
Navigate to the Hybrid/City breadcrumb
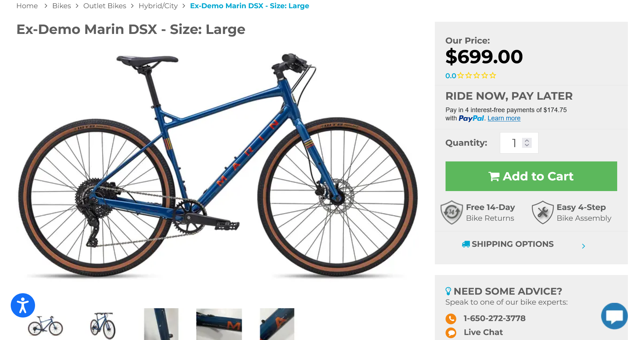(x=158, y=6)
